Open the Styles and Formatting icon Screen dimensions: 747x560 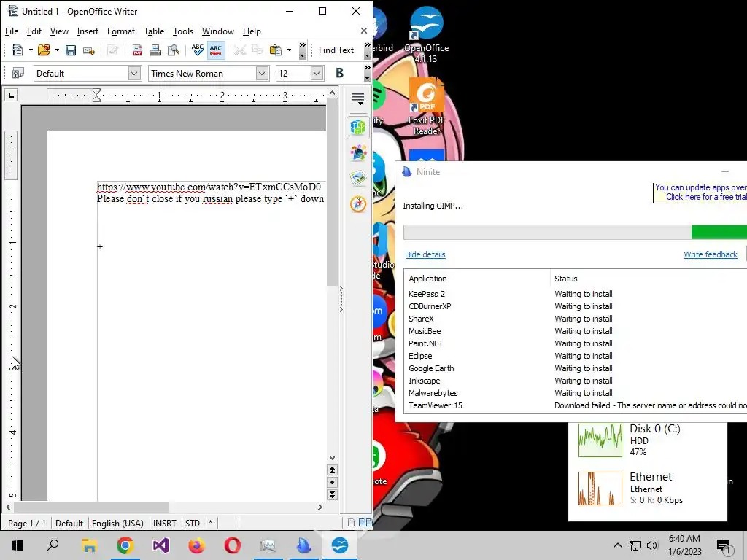[x=18, y=74]
